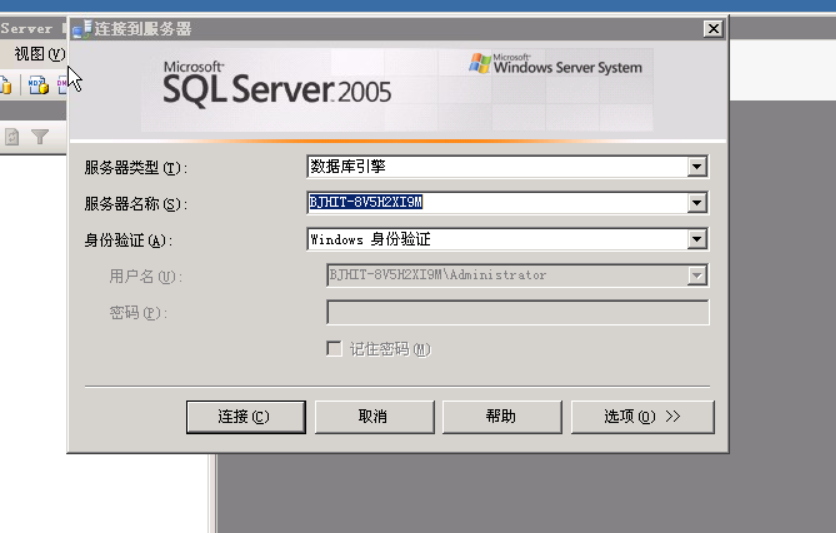The image size is (836, 533).
Task: Open the 服务器名称 dropdown arrow
Action: click(x=697, y=203)
